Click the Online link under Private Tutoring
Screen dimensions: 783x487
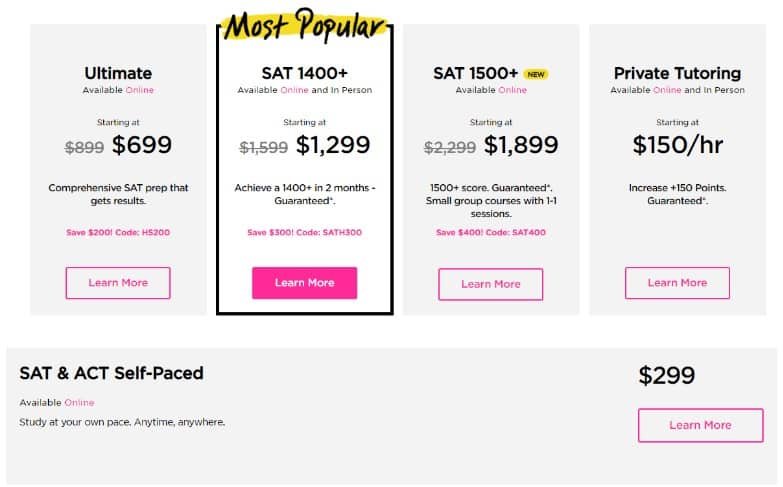point(667,90)
